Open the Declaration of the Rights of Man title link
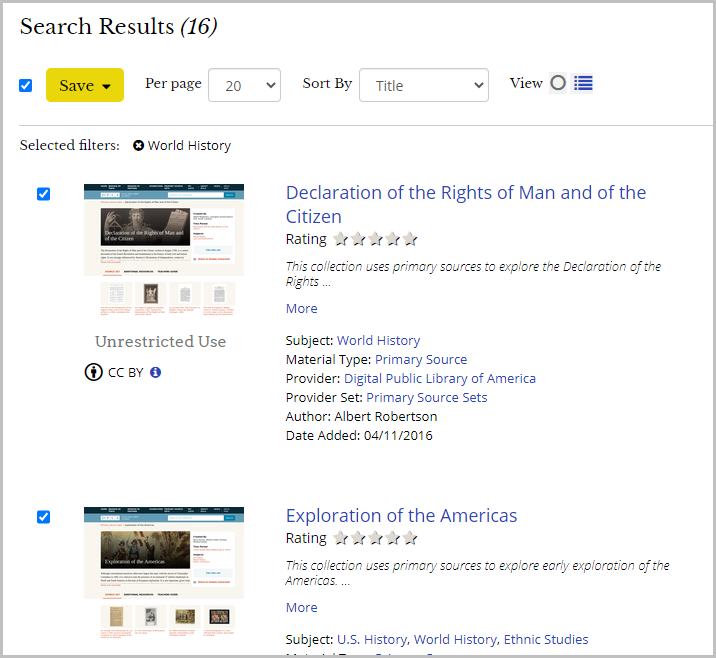The width and height of the screenshot is (716, 658). (466, 205)
